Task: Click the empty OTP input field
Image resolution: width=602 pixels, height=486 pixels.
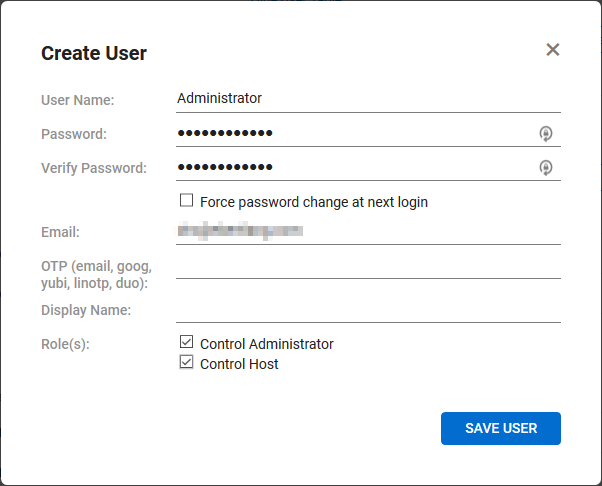Action: (368, 266)
